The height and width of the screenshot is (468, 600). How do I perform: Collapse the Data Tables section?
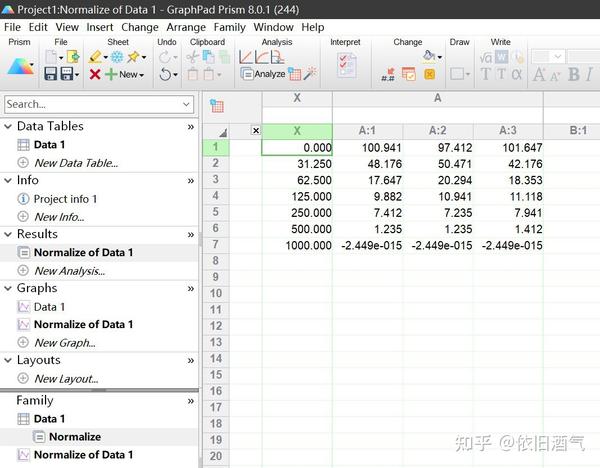[x=8, y=126]
